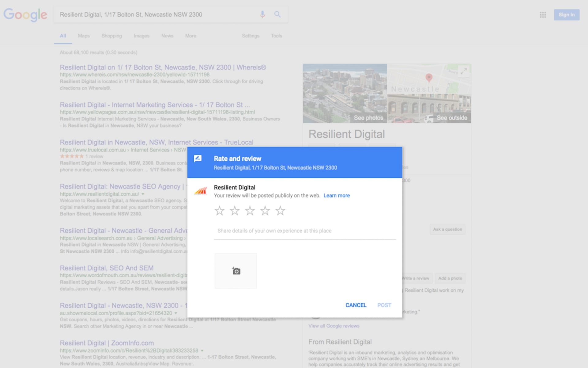Click the Newcastle map thumbnail

pyautogui.click(x=429, y=79)
